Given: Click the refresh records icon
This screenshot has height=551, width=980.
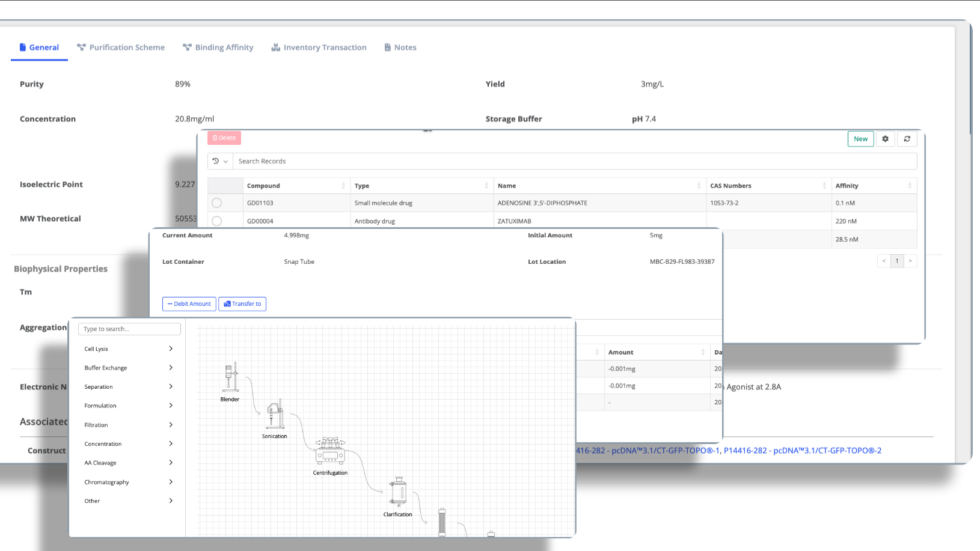Looking at the screenshot, I should 907,139.
